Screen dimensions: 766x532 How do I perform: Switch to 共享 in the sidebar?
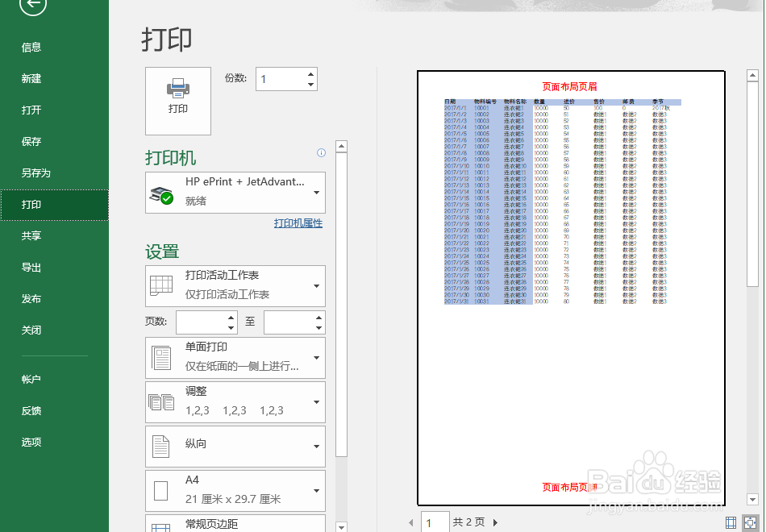tap(31, 235)
